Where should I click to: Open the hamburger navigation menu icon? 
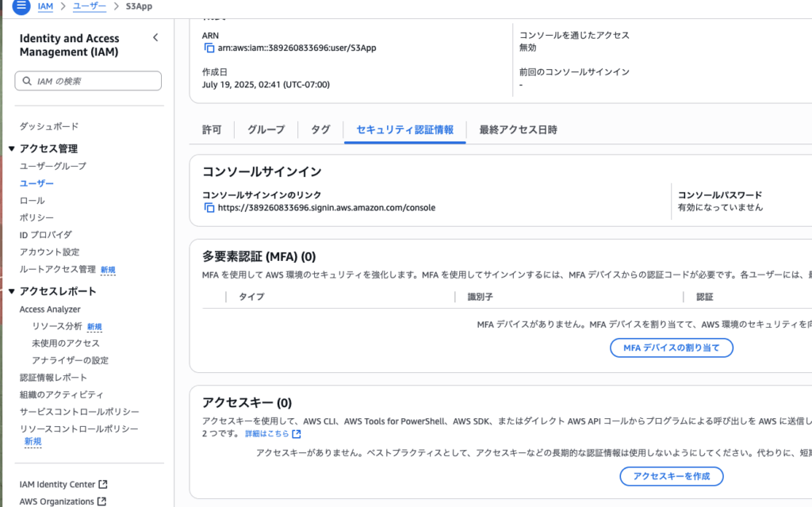click(21, 6)
